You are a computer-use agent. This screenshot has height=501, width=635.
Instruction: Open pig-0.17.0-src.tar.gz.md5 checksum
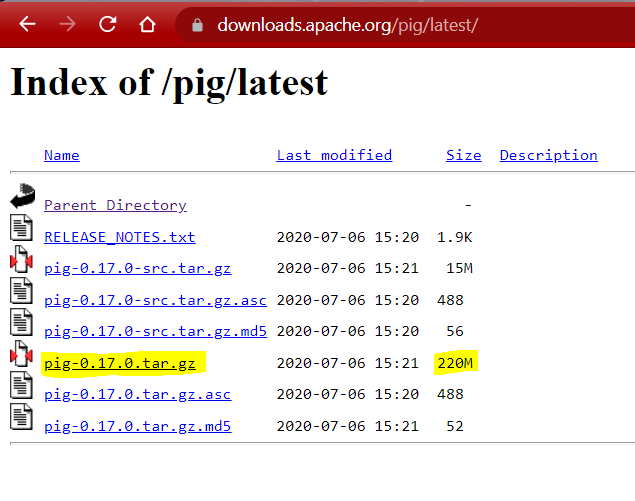(x=156, y=331)
